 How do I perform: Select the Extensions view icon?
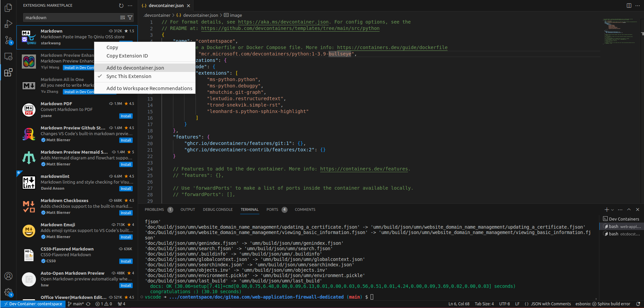coord(8,72)
